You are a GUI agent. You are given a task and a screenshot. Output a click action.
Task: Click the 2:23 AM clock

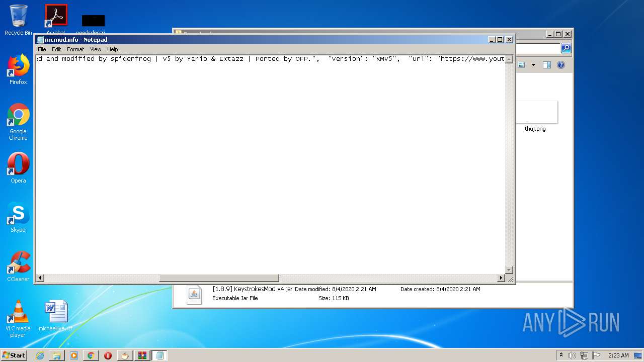618,355
